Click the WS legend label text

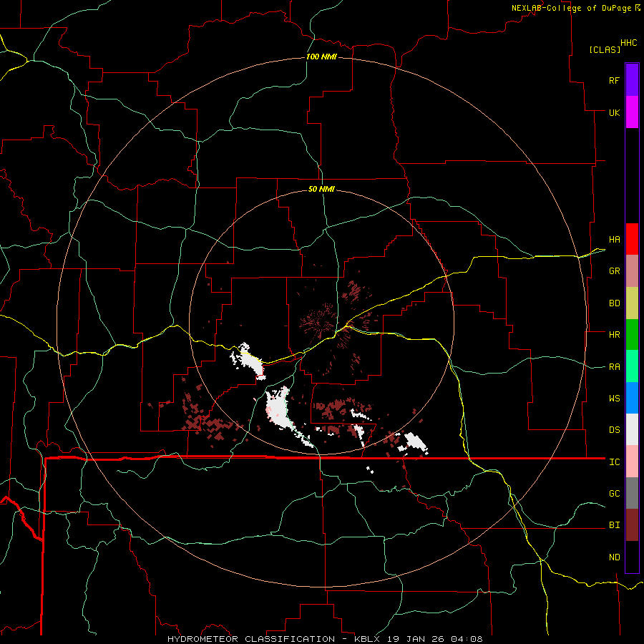click(x=615, y=399)
